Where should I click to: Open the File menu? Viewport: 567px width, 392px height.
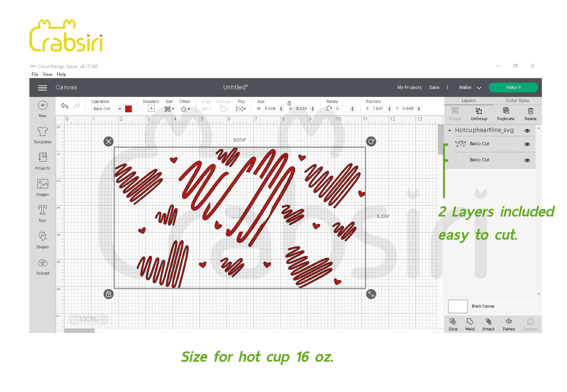pos(35,74)
